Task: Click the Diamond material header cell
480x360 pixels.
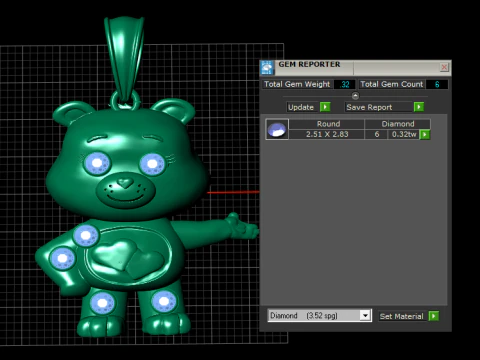Action: [397, 124]
